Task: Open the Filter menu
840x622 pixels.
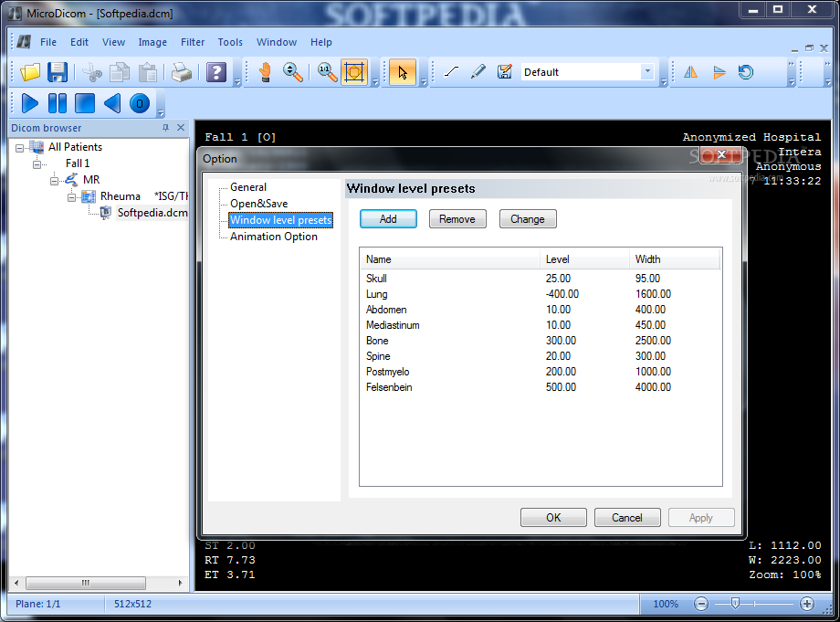Action: tap(193, 42)
